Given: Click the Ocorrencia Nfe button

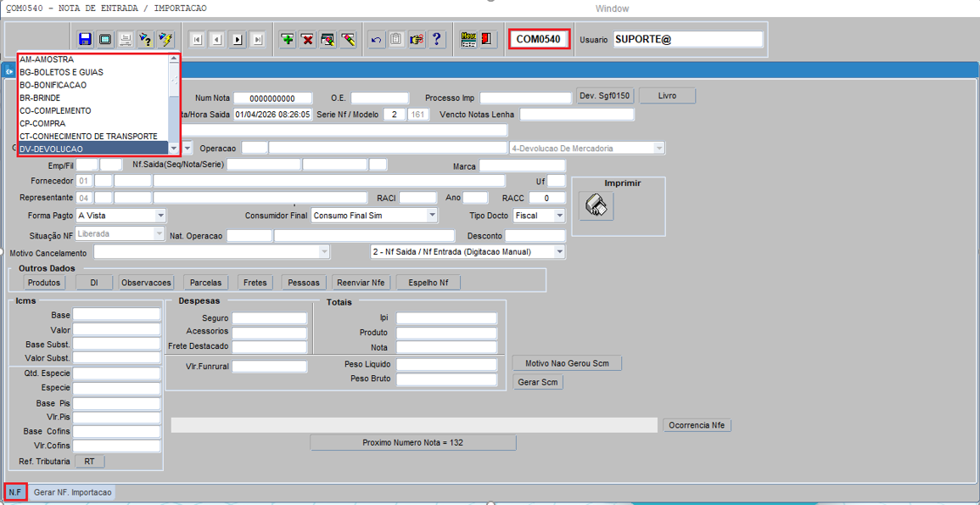Looking at the screenshot, I should pyautogui.click(x=697, y=425).
